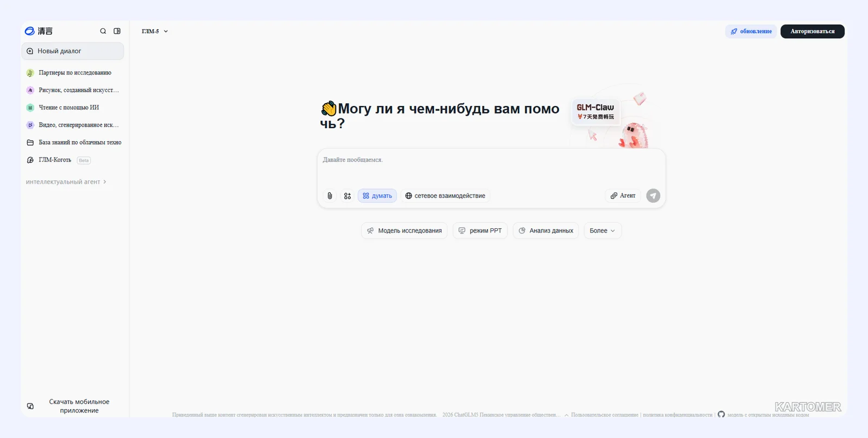Click the search icon in sidebar header
The height and width of the screenshot is (438, 868).
[x=103, y=31]
